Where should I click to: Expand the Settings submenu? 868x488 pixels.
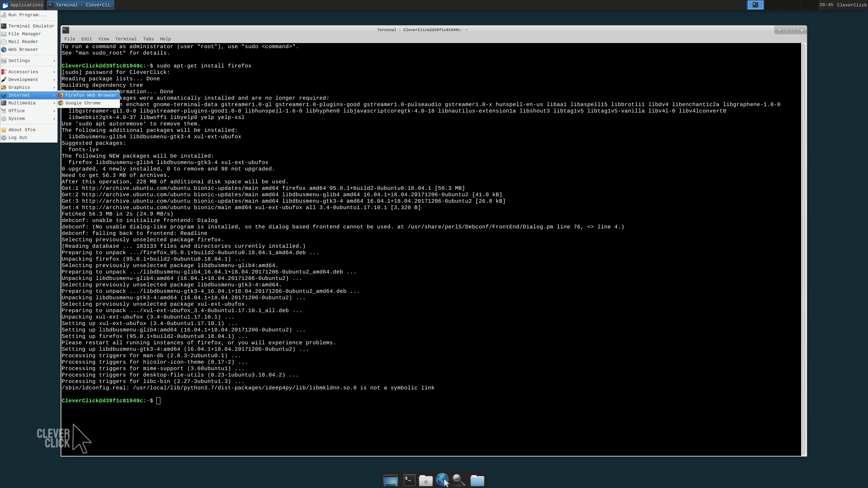pos(19,61)
